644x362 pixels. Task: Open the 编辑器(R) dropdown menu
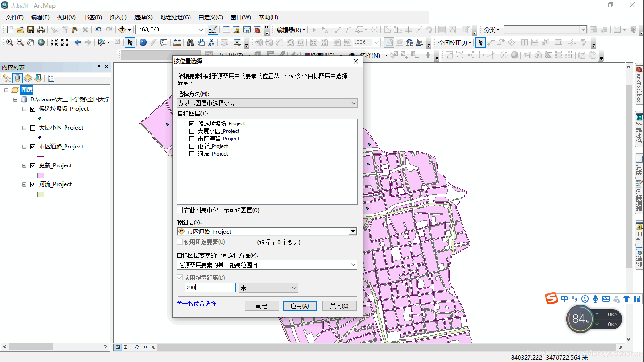[x=291, y=30]
